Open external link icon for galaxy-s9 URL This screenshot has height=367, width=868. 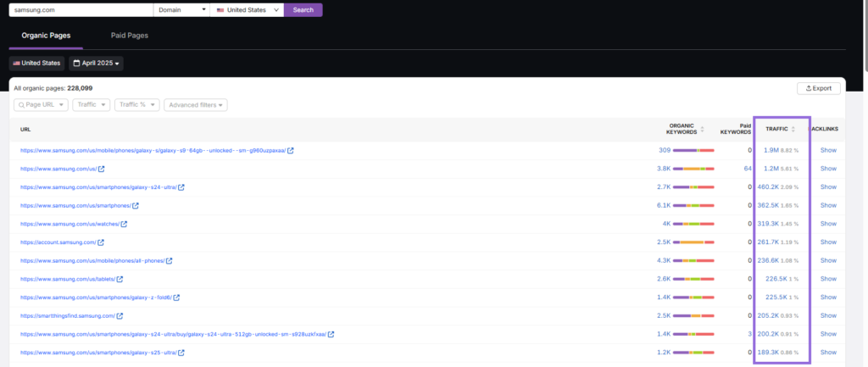[x=291, y=151]
